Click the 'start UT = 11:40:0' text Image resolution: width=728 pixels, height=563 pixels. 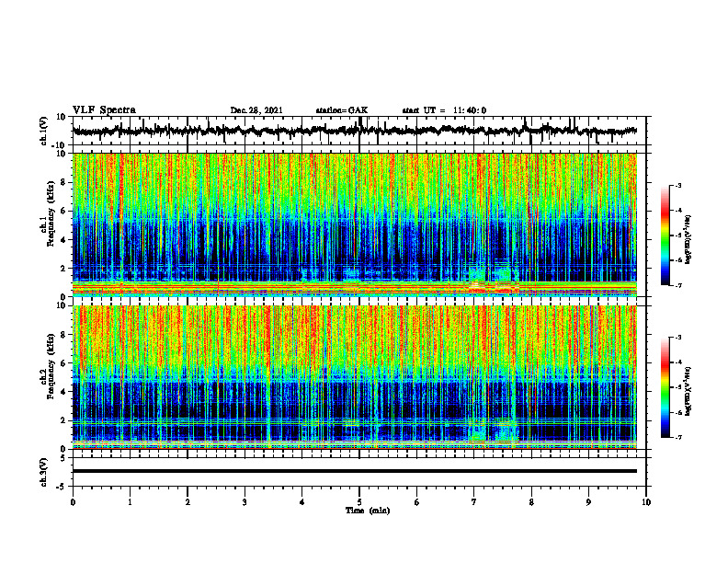pyautogui.click(x=444, y=110)
